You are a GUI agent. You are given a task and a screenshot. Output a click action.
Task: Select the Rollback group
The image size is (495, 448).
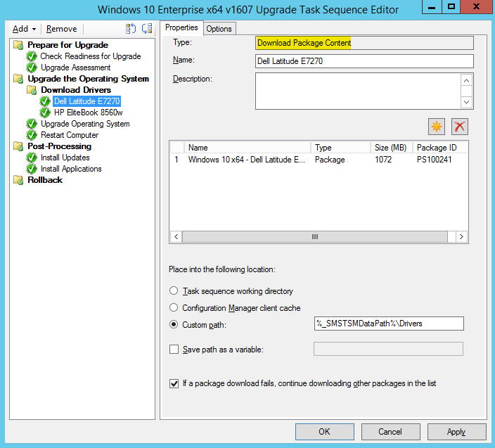(45, 180)
